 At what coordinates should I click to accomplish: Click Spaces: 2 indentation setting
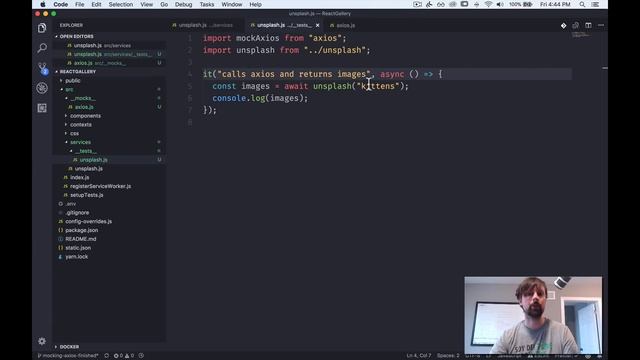(x=448, y=356)
